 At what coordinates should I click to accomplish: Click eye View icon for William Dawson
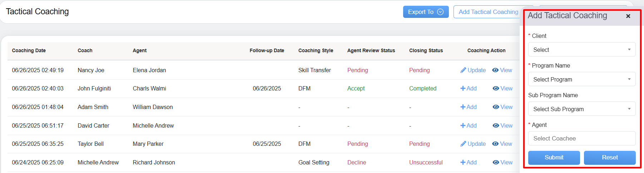click(496, 107)
